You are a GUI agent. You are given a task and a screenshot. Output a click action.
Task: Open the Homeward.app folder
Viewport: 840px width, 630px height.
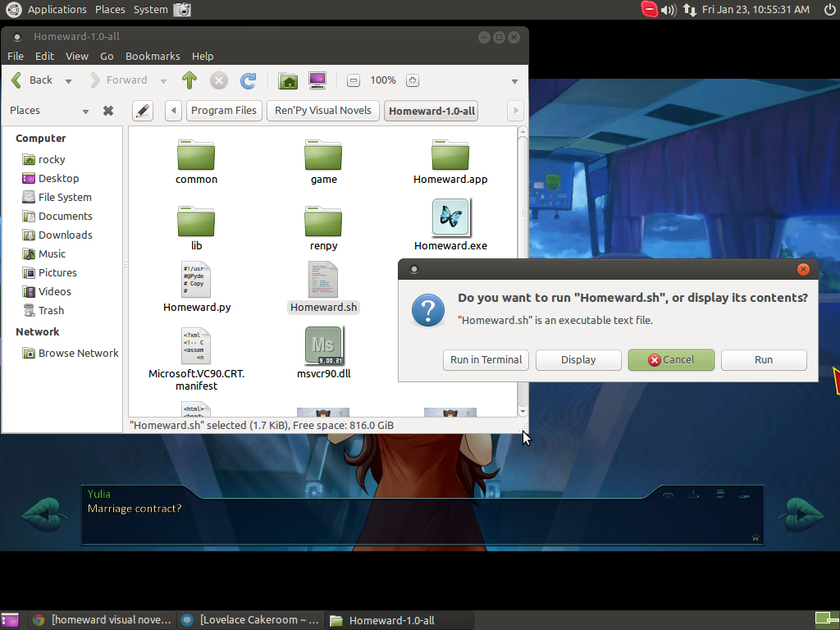450,155
